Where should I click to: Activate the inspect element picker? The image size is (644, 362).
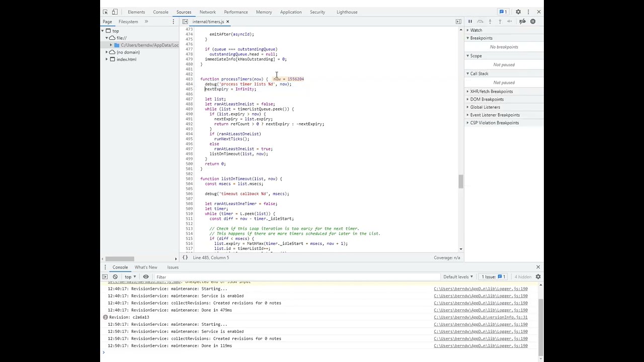(x=105, y=12)
